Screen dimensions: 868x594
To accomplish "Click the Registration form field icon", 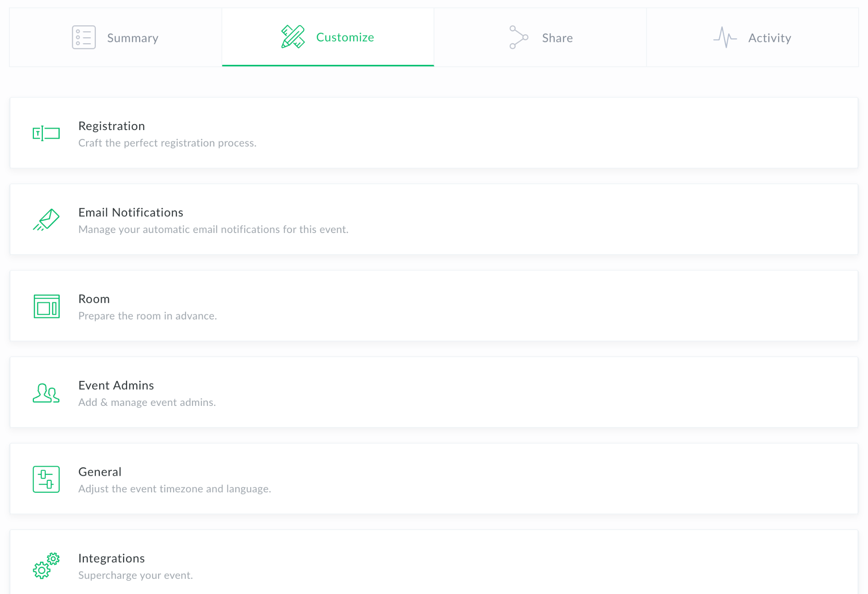I will pos(46,133).
